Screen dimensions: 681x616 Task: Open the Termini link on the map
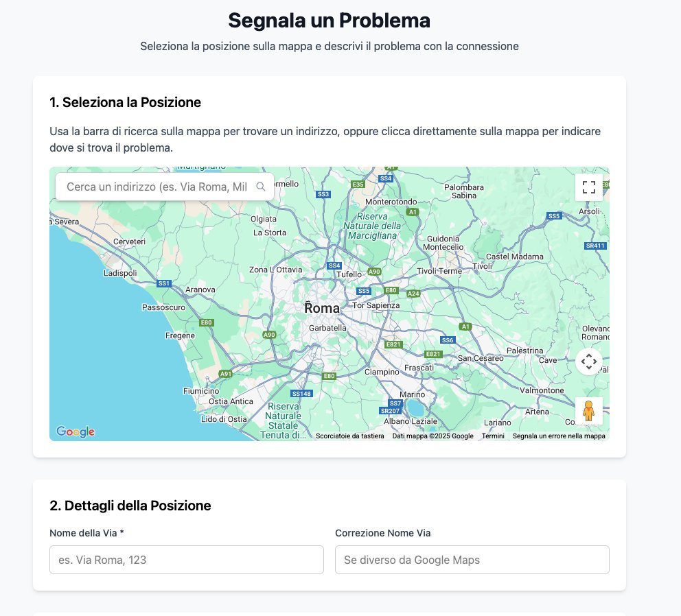[493, 436]
